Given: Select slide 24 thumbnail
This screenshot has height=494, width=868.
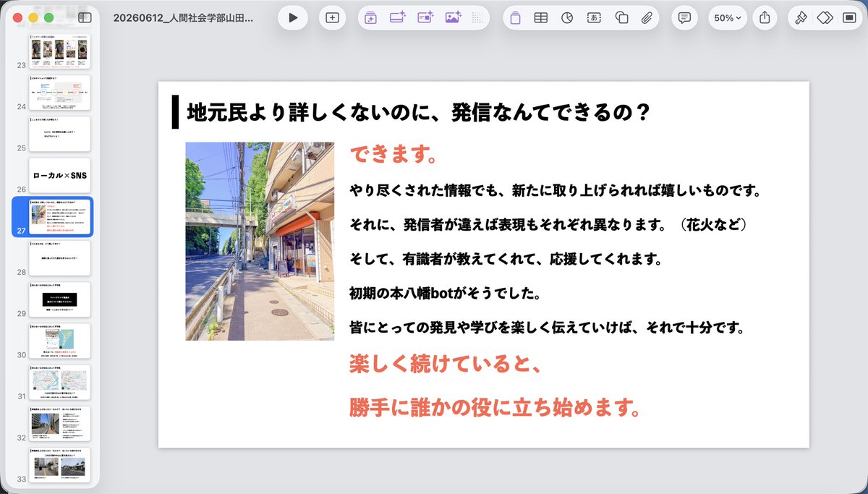Looking at the screenshot, I should (60, 92).
